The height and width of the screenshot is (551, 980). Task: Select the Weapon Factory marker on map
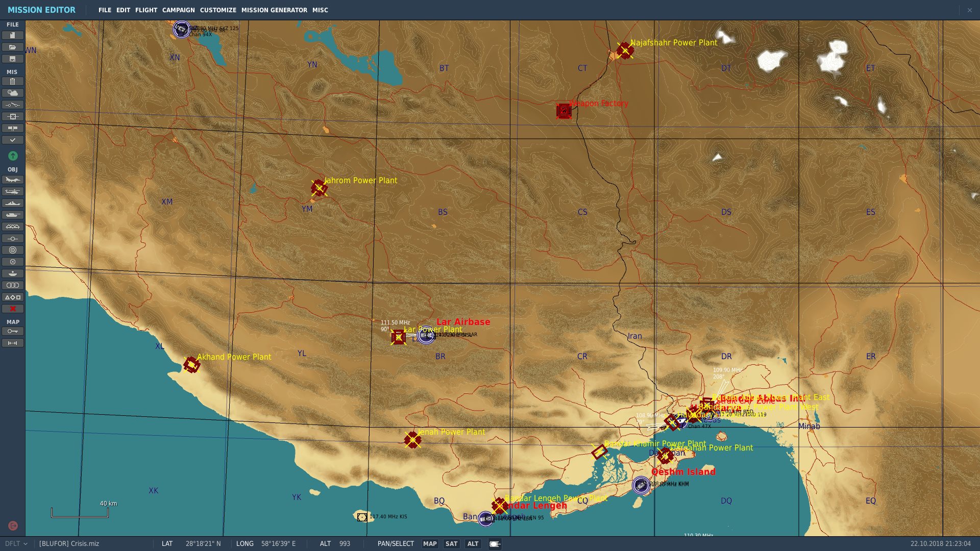(x=563, y=111)
